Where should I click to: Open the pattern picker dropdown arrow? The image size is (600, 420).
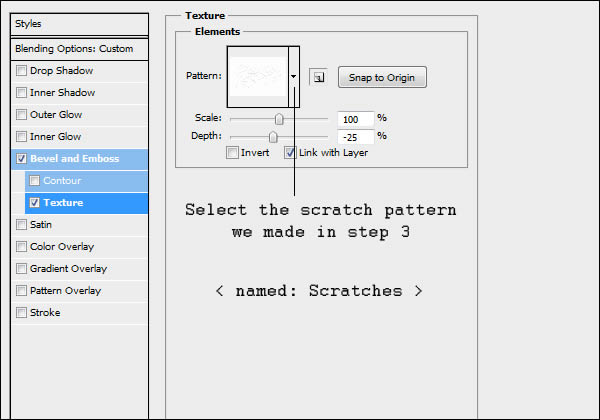point(293,77)
